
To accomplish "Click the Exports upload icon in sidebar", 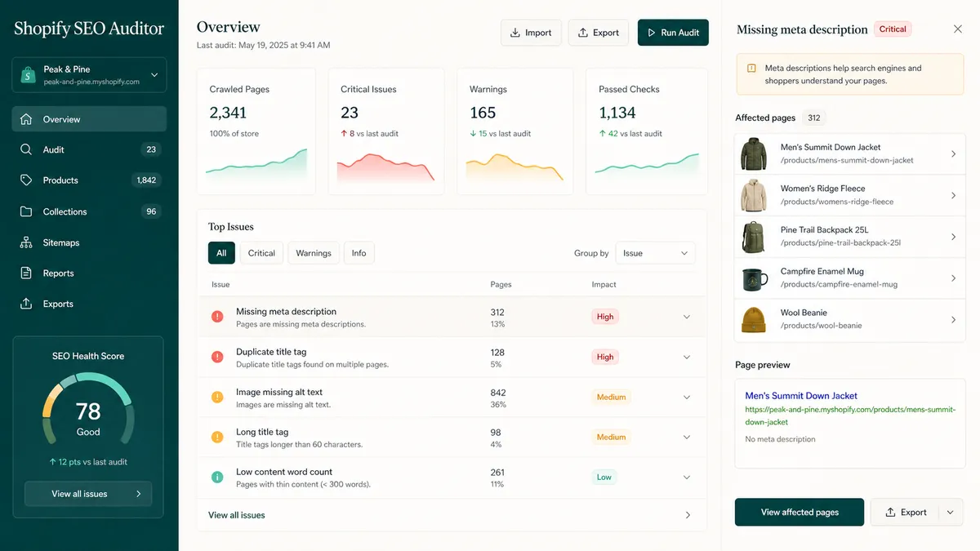I will click(x=27, y=304).
